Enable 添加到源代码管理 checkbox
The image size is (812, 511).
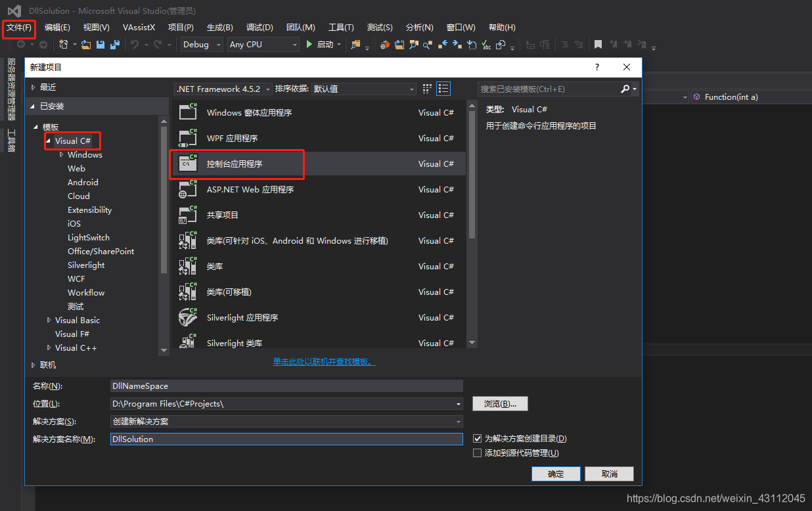click(x=478, y=453)
